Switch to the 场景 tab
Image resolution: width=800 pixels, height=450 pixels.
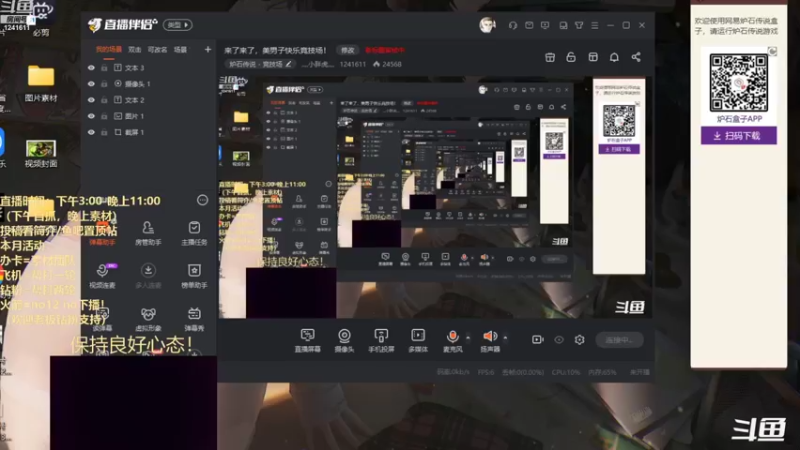click(181, 49)
